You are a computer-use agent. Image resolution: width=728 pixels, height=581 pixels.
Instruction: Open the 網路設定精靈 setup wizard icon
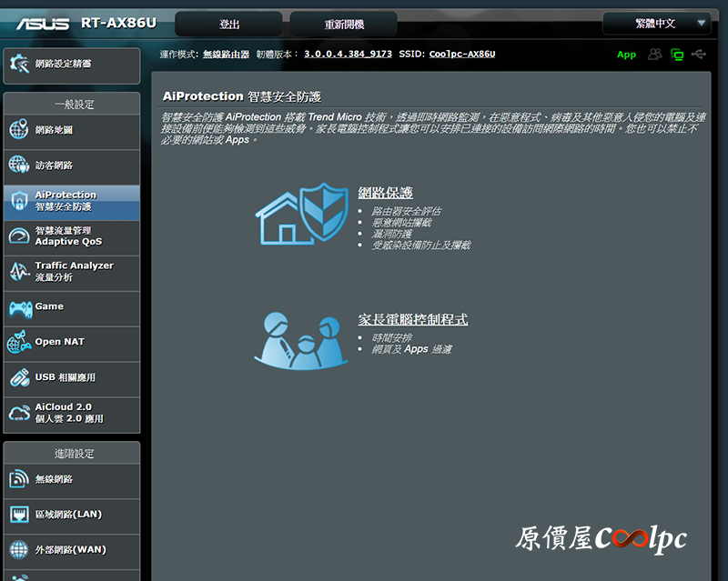[x=19, y=64]
